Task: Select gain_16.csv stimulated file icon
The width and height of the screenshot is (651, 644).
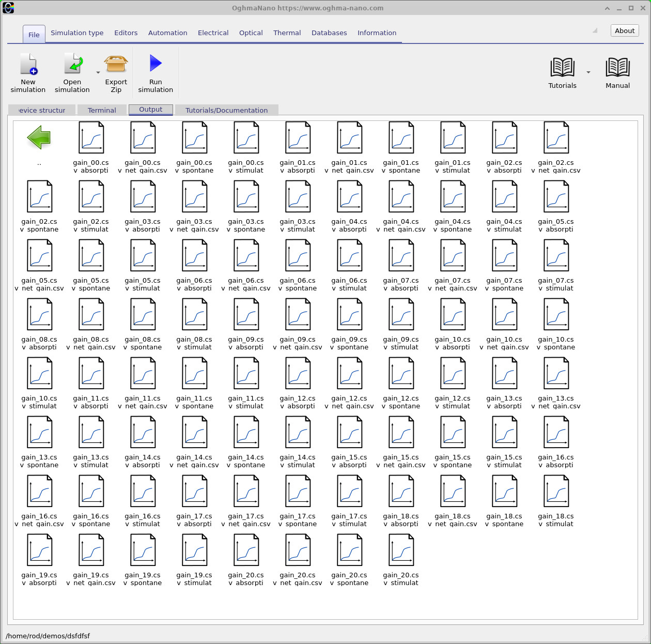Action: click(143, 491)
